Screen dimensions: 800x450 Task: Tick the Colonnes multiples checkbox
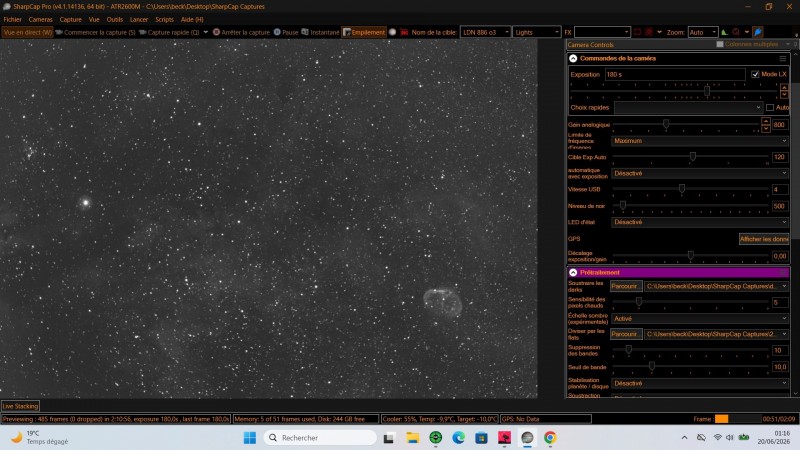click(720, 44)
